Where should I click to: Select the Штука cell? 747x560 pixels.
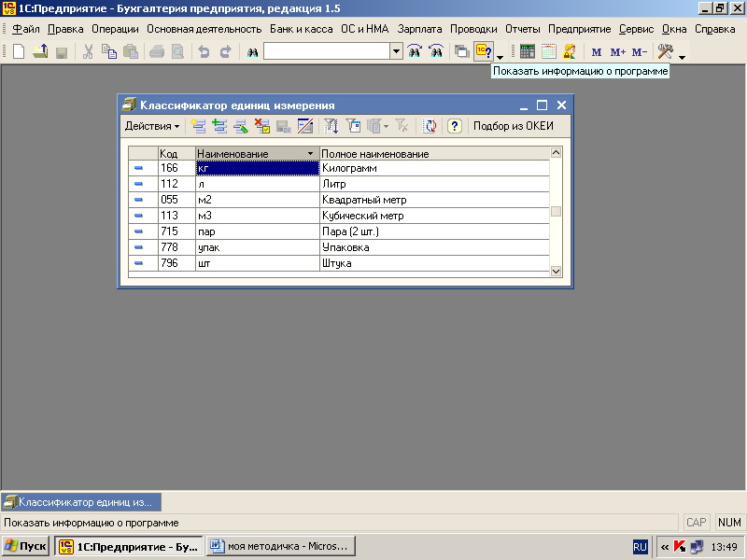(x=434, y=263)
